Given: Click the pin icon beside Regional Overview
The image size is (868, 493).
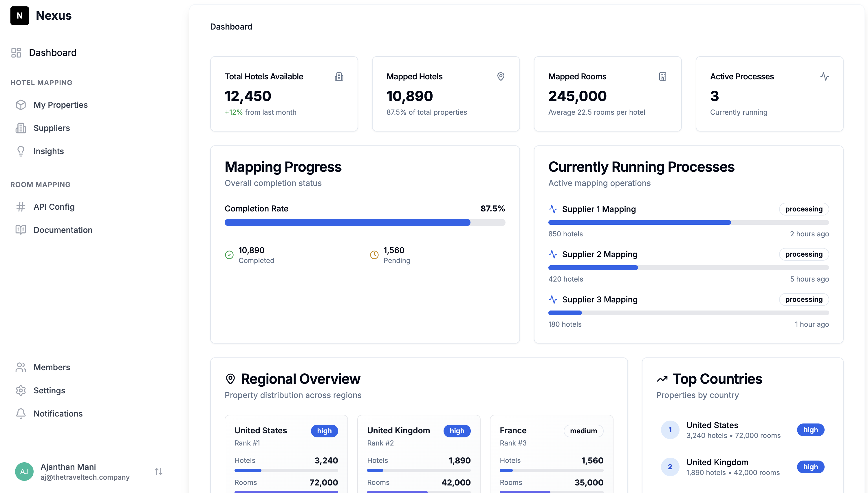Looking at the screenshot, I should [x=230, y=379].
